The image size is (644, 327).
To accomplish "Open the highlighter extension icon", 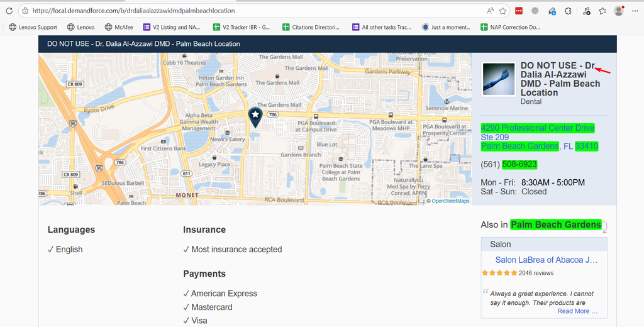I will pos(552,11).
